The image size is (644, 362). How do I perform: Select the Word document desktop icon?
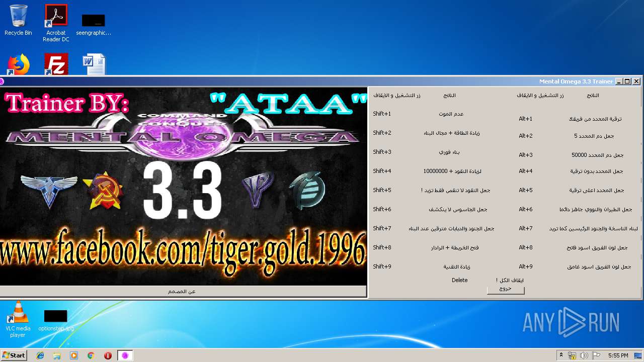tap(94, 64)
